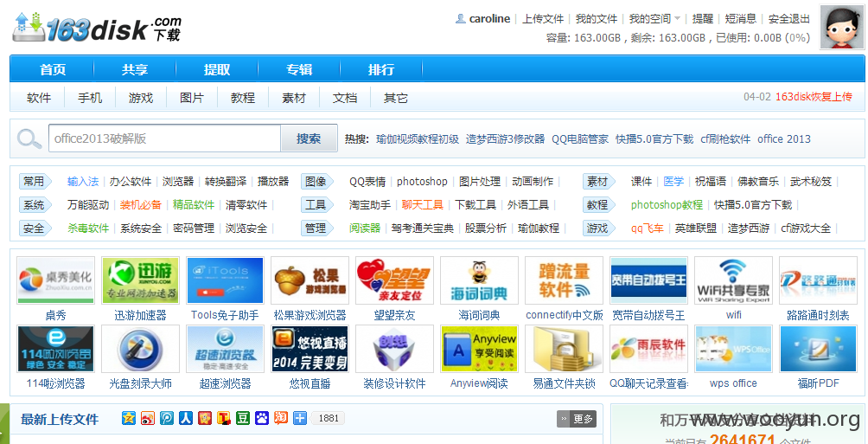The height and width of the screenshot is (444, 868).
Task: Open the 教程 category
Action: [x=243, y=98]
